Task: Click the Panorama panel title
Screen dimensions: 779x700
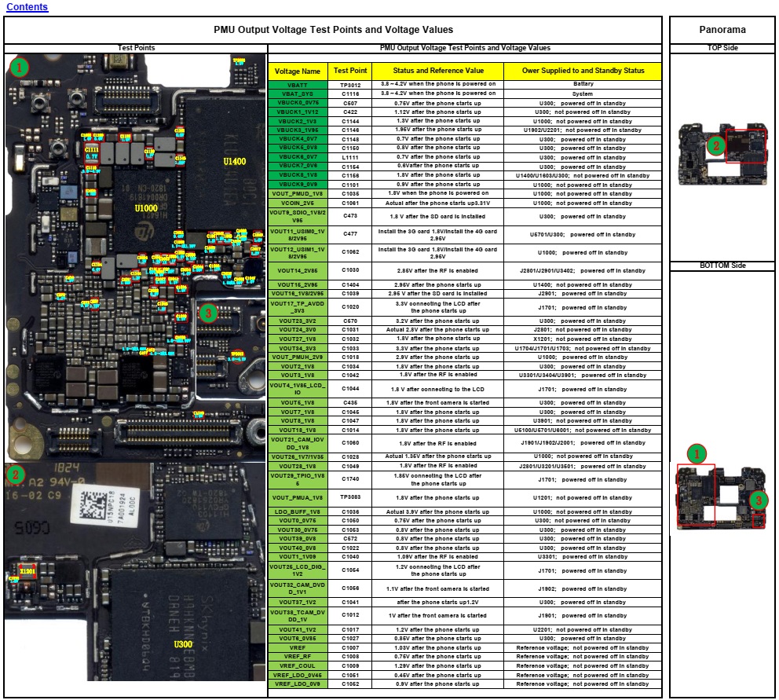Action: [722, 31]
